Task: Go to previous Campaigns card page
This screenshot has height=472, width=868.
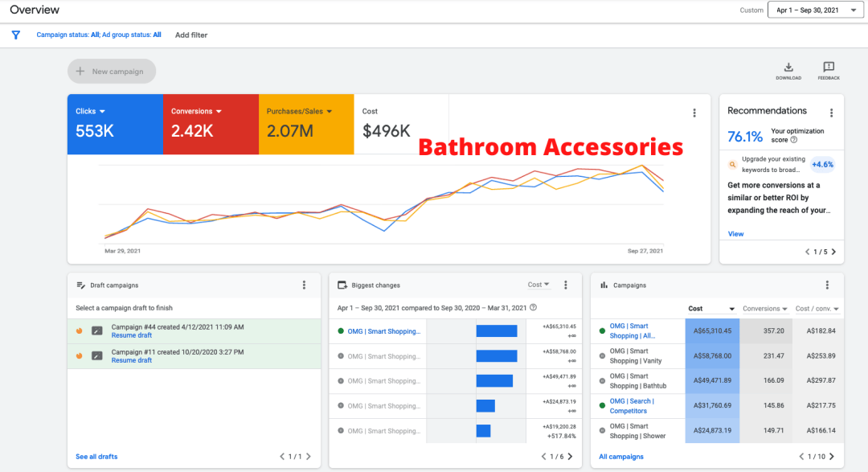Action: (801, 457)
